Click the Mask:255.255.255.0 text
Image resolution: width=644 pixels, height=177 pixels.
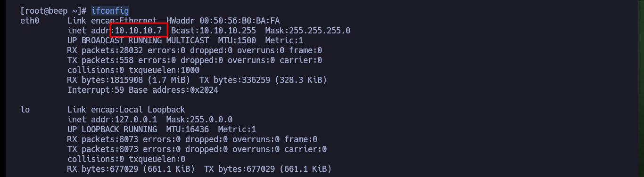coord(308,31)
